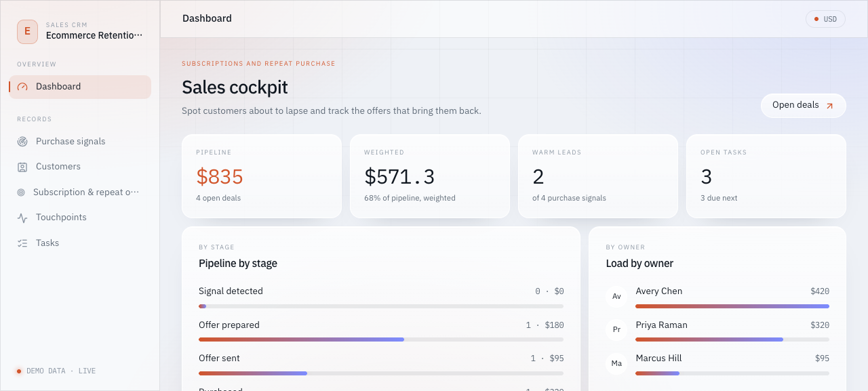The width and height of the screenshot is (868, 391).
Task: Click the '1 · $95' stage value
Action: click(x=547, y=358)
